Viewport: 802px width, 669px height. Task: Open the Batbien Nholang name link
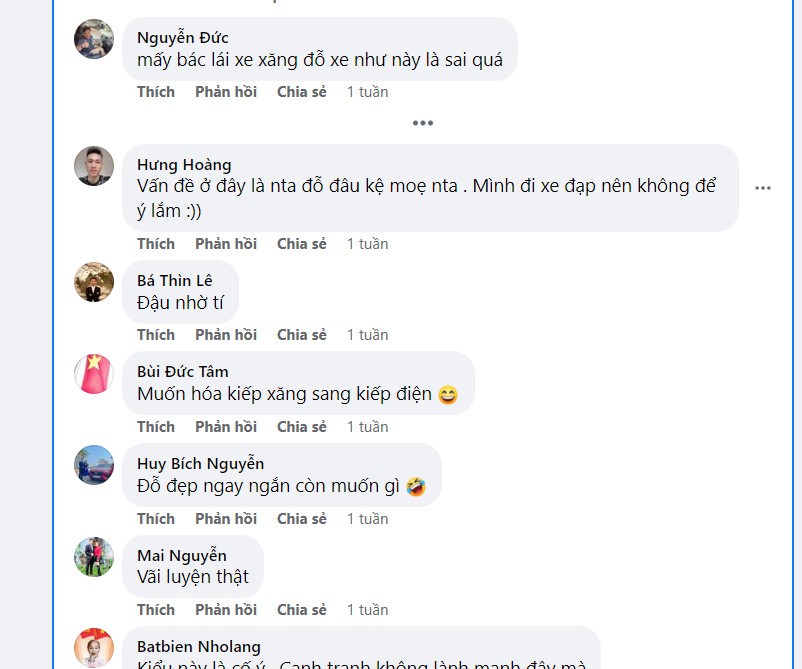click(199, 647)
